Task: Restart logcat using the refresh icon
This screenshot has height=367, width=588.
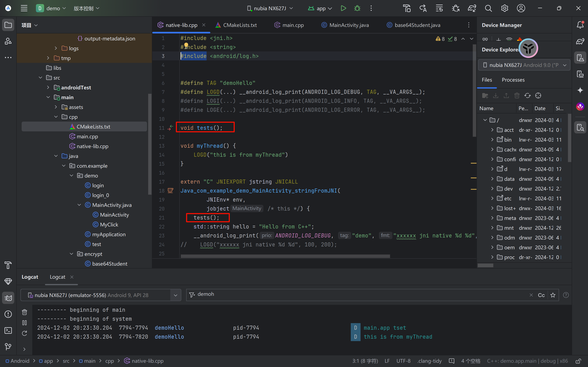Action: coord(24,333)
